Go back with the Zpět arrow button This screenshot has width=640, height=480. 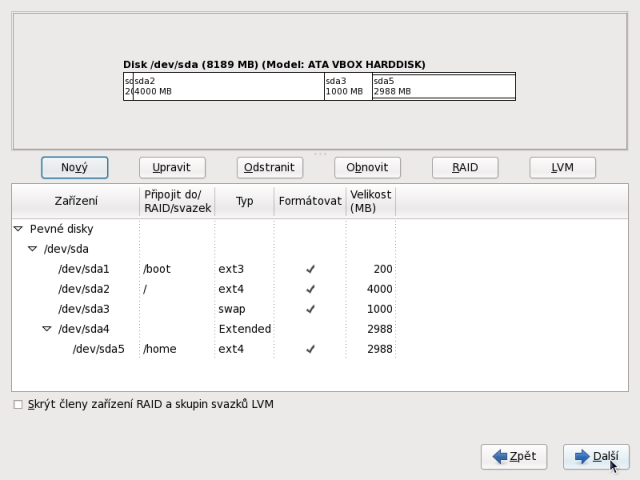(514, 457)
